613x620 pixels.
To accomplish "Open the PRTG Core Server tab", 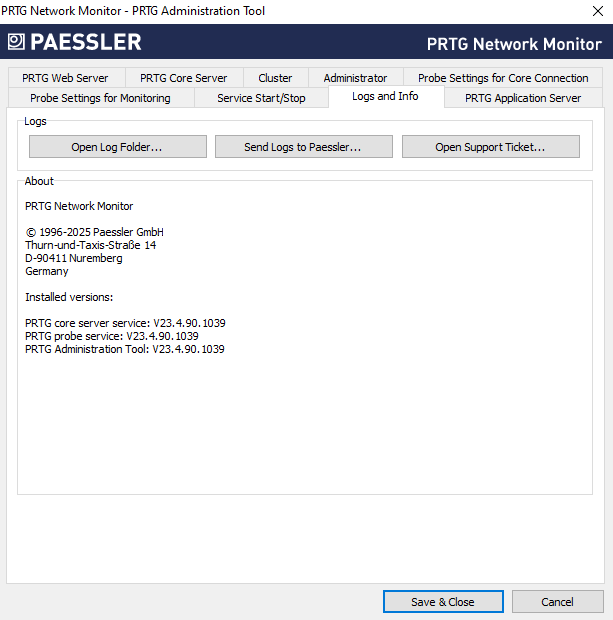I will tap(183, 78).
